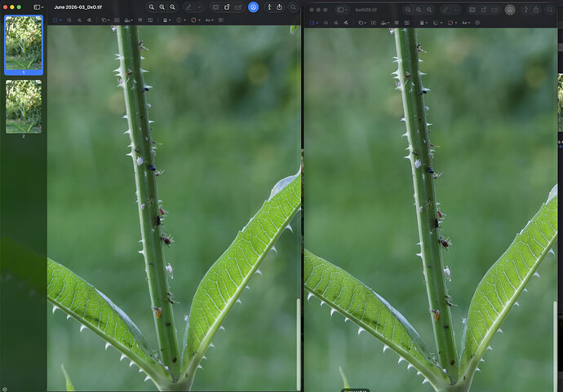Open selection tool dropdown in June 2026-03_DxO.tif markup bar
Image resolution: width=563 pixels, height=392 pixels.
coord(57,20)
